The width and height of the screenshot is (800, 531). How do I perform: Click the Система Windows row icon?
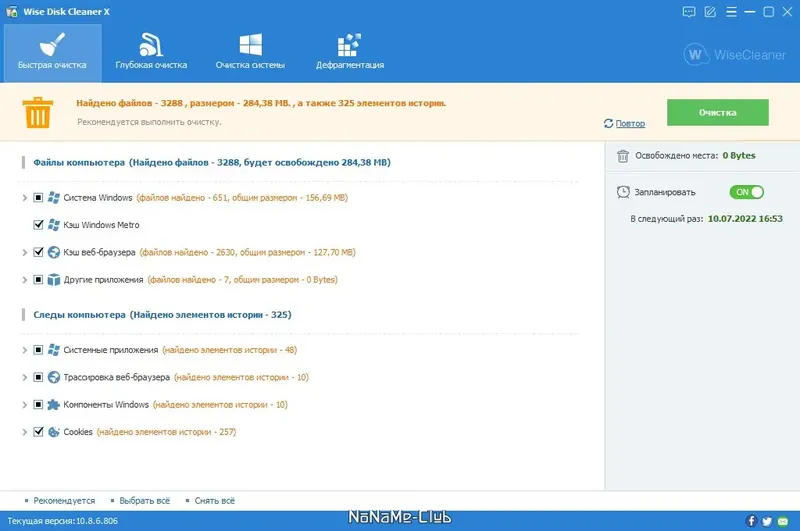tap(54, 197)
